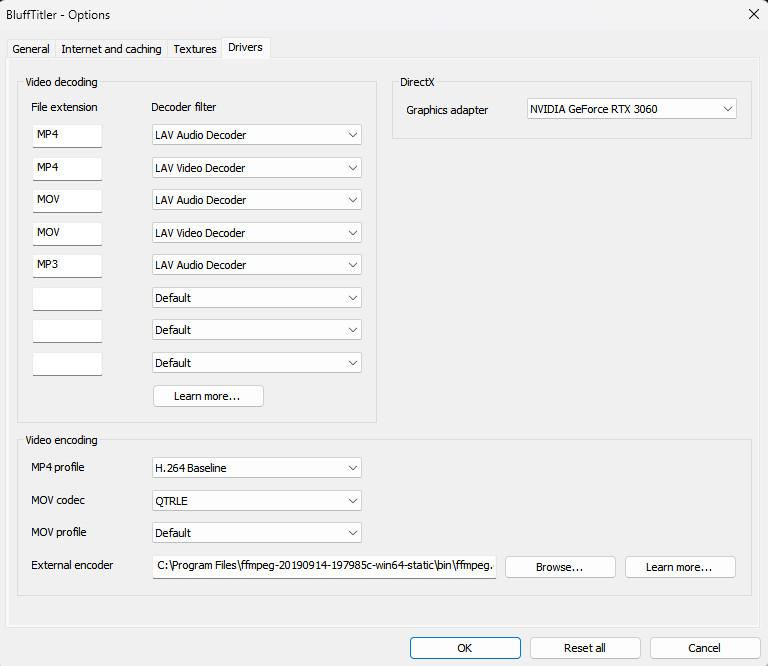The width and height of the screenshot is (768, 666).
Task: Confirm the options with OK
Action: click(465, 648)
